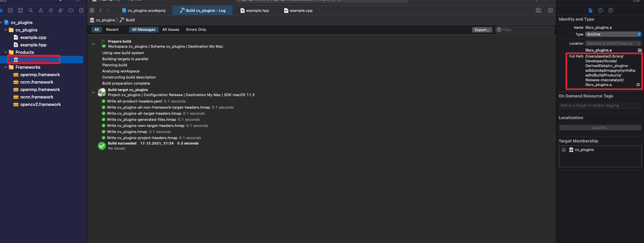Switch to cv_plugins.xcodeproj tab
The width and height of the screenshot is (644, 243).
point(143,10)
